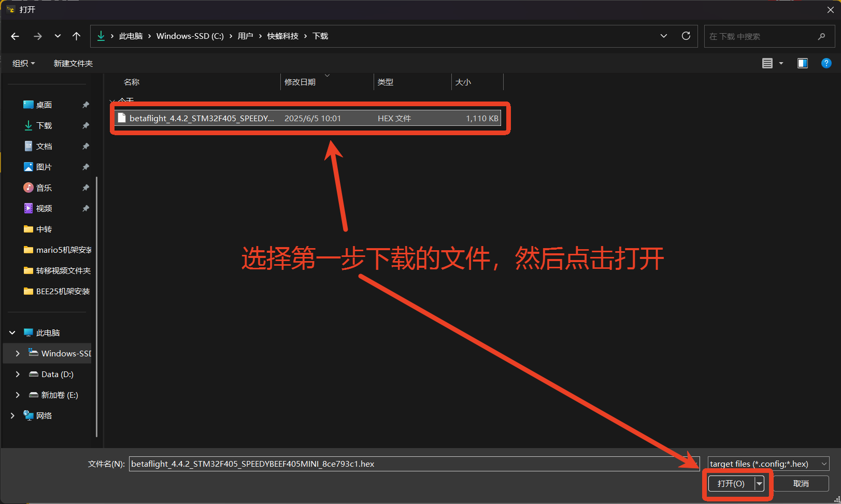Expand the Data (D:) drive node

[18, 374]
